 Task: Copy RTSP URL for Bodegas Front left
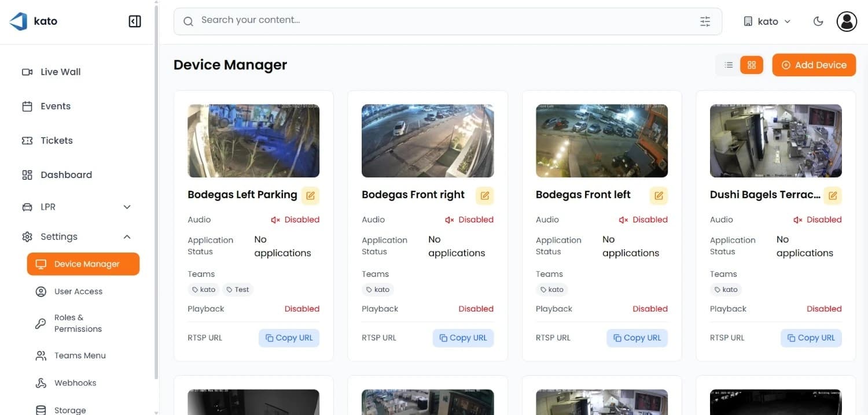[x=637, y=338]
